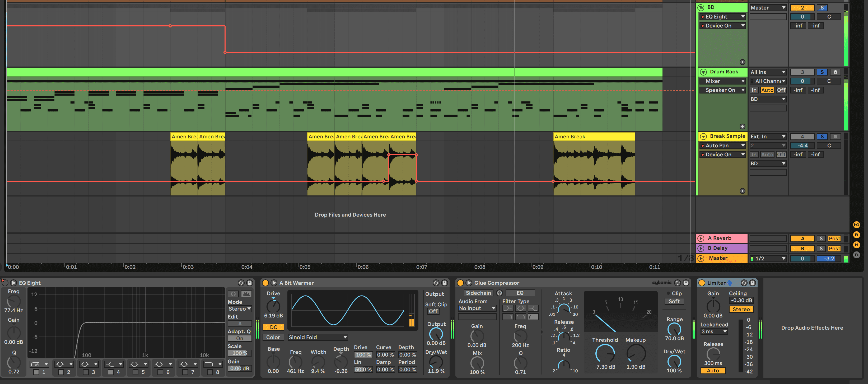868x384 pixels.
Task: Save Glue Compressor preset disk icon
Action: point(686,283)
